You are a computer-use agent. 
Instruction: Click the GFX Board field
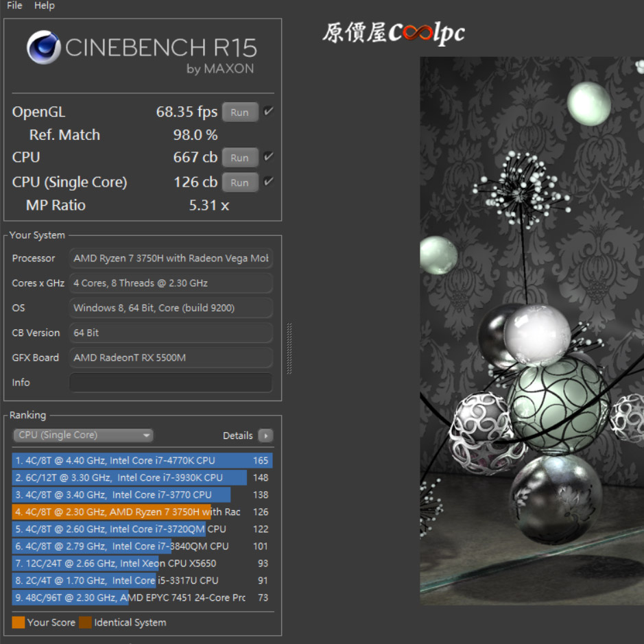coord(171,358)
